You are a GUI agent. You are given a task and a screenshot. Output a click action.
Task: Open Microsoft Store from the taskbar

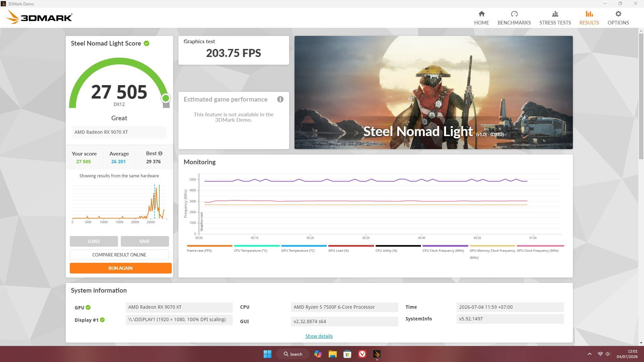(x=347, y=354)
